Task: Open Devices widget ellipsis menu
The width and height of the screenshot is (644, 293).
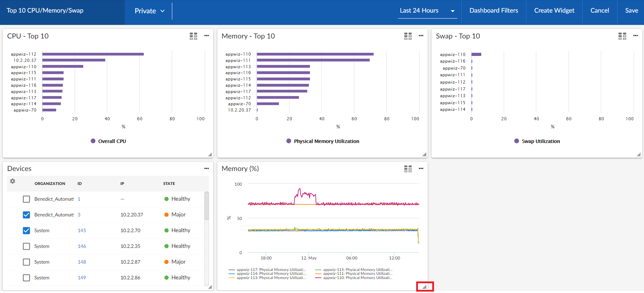Action: coord(207,169)
